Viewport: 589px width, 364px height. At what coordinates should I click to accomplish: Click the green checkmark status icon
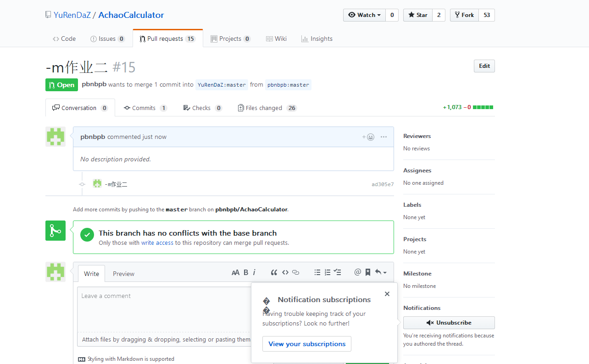pos(87,235)
